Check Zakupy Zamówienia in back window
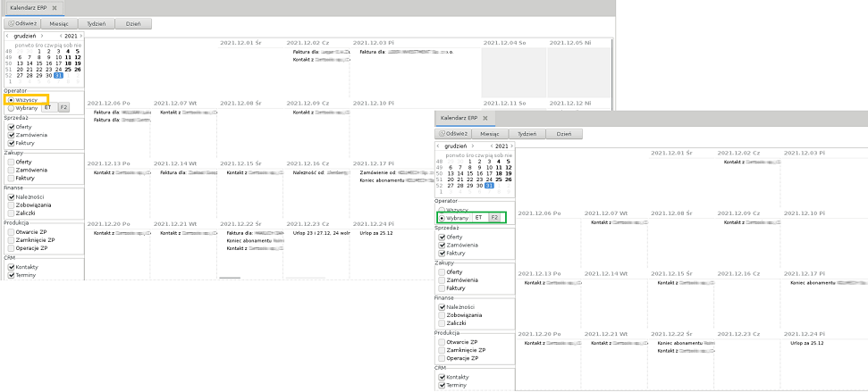 coord(11,171)
